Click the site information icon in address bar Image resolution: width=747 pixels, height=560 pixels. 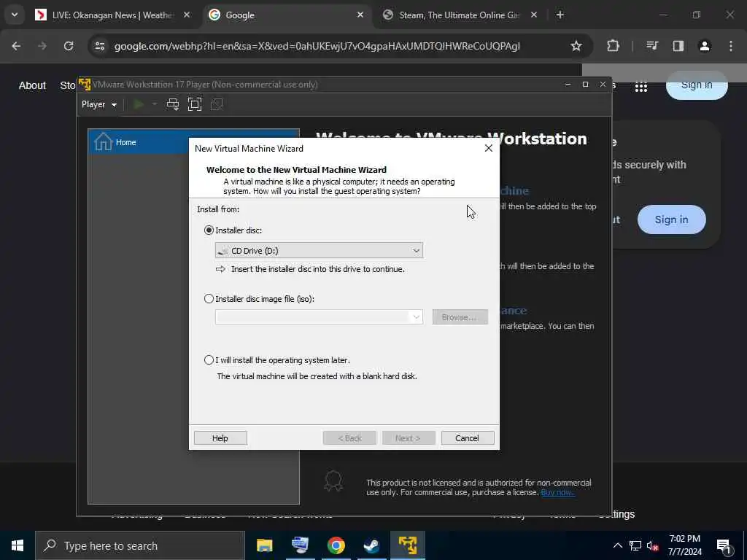pos(99,46)
